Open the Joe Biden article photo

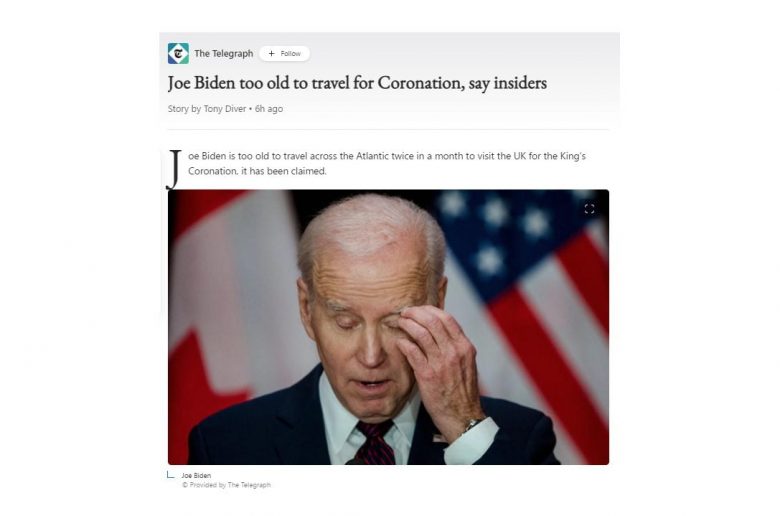(388, 327)
